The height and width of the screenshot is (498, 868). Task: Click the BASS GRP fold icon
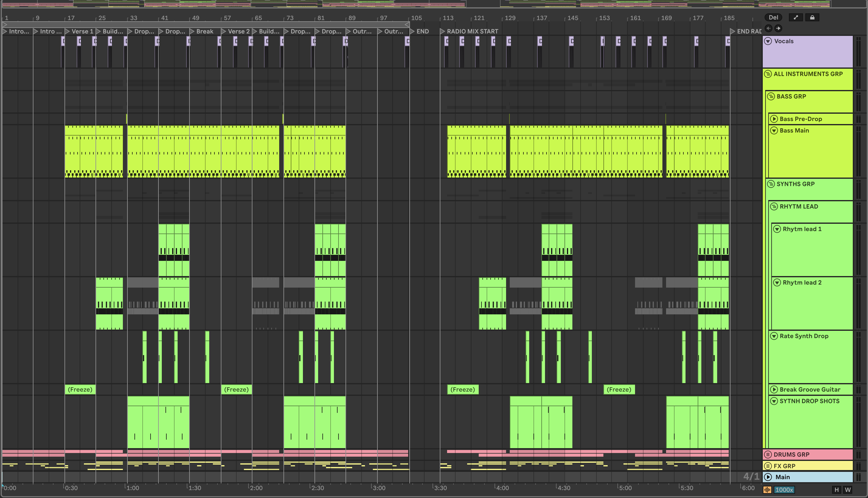pos(771,96)
